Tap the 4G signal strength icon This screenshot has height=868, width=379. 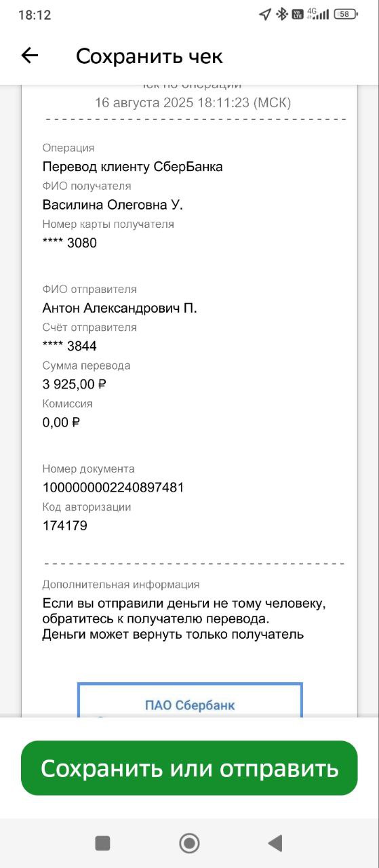click(x=318, y=14)
